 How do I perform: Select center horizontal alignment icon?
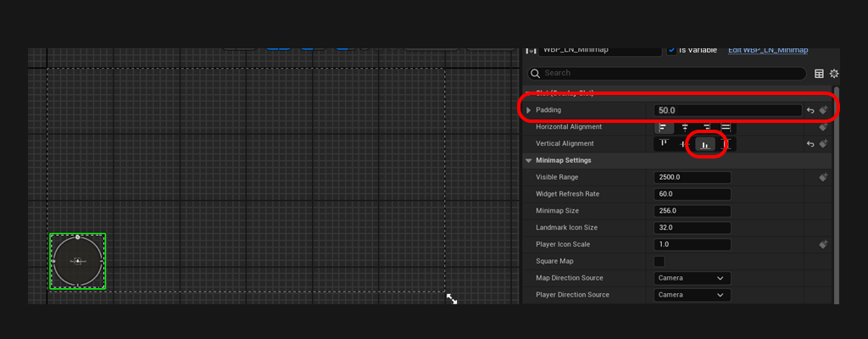(x=685, y=127)
